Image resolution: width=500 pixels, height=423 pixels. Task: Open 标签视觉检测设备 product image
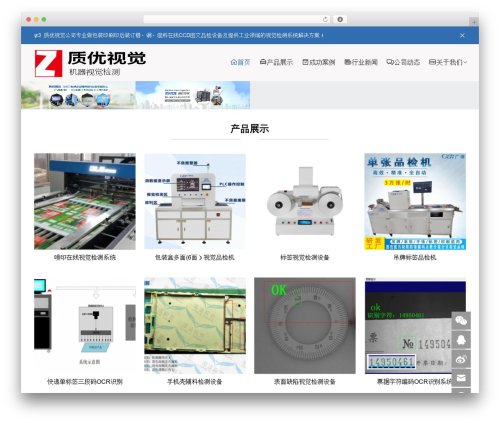(305, 201)
